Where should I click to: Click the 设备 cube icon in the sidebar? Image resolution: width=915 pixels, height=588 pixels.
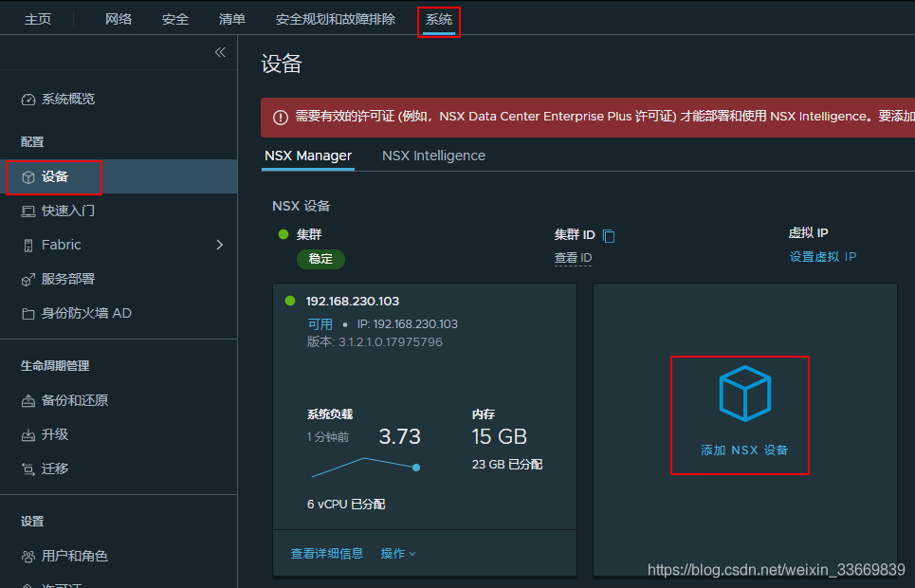pyautogui.click(x=28, y=177)
